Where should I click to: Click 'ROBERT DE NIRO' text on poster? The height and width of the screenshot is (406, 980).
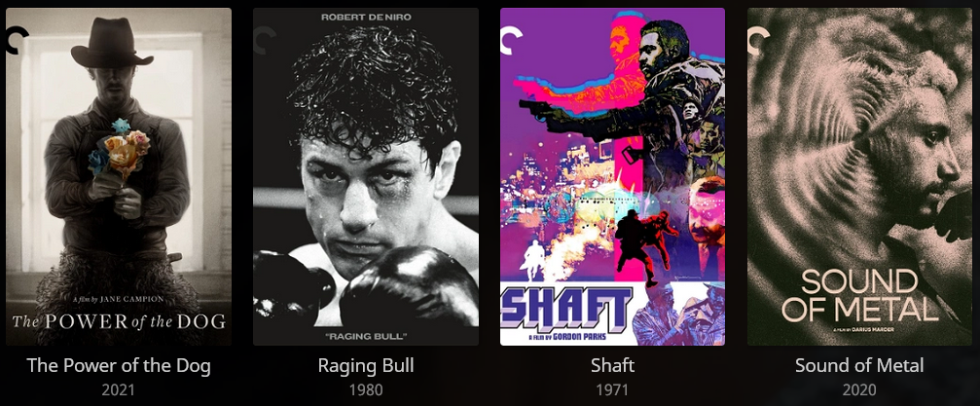click(366, 17)
